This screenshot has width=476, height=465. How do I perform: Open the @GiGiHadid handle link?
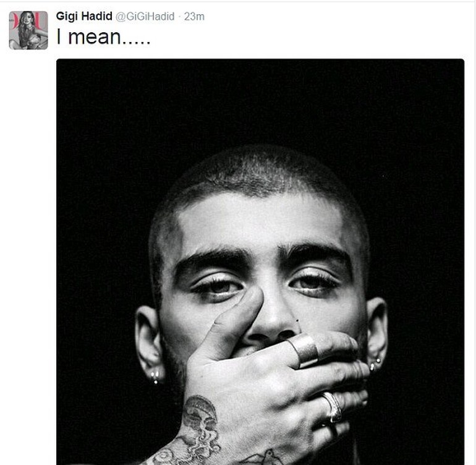[145, 17]
